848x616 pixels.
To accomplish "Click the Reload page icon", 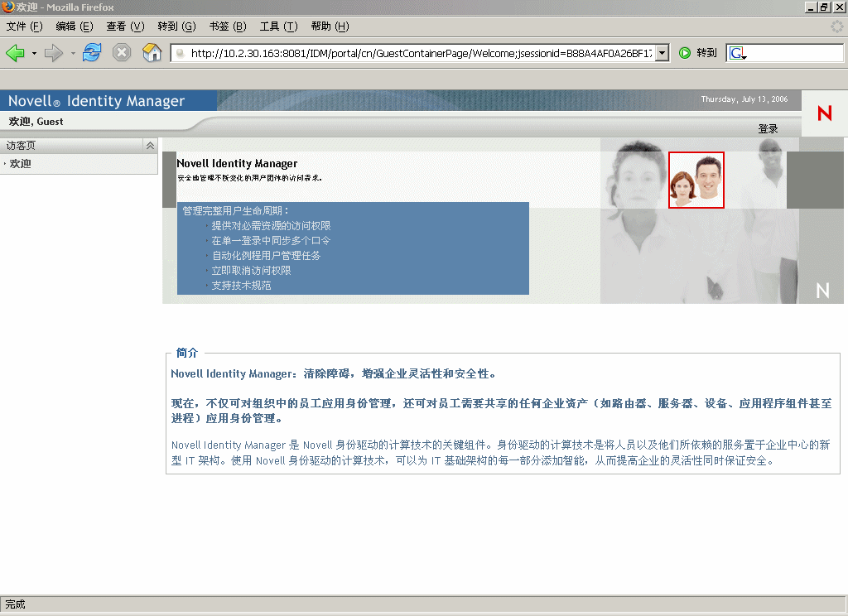I will (x=91, y=52).
